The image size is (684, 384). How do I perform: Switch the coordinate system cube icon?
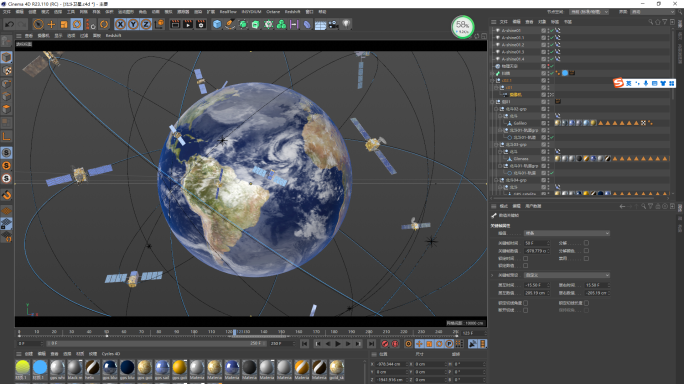[159, 24]
